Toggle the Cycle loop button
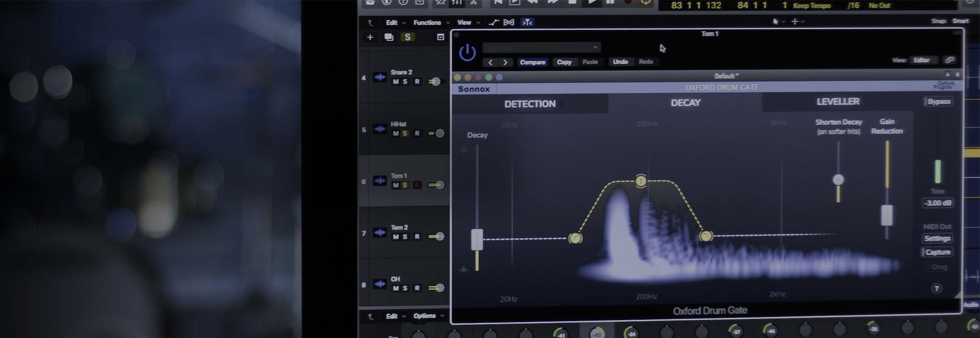 [645, 2]
